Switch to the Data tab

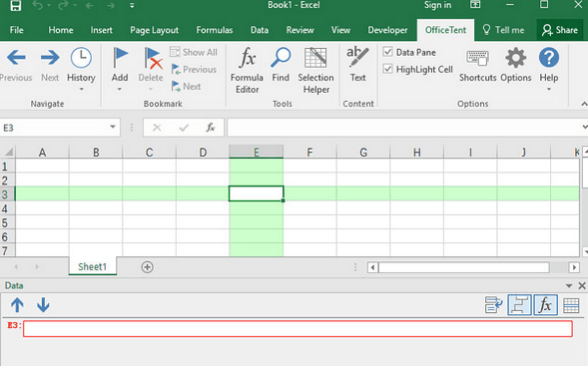tap(260, 30)
